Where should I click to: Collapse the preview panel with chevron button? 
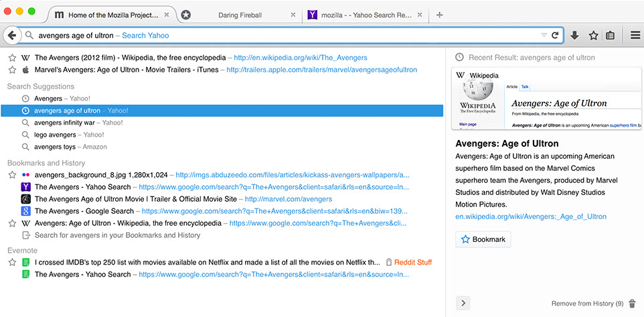coord(463,304)
